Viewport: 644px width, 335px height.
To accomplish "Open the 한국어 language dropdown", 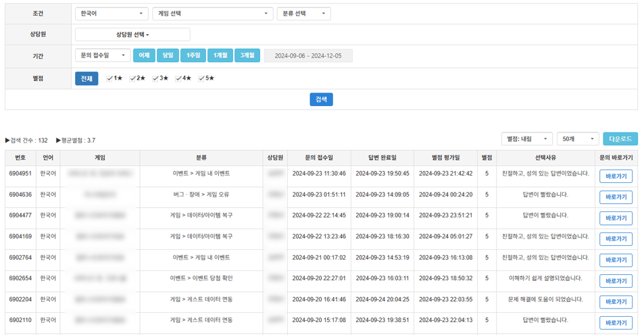I will tap(111, 14).
